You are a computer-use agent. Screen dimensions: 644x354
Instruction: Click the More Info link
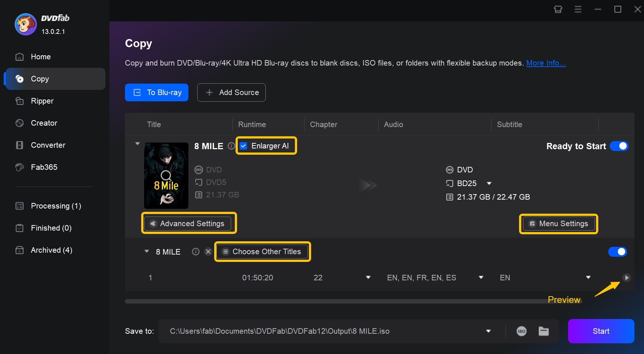(x=546, y=63)
